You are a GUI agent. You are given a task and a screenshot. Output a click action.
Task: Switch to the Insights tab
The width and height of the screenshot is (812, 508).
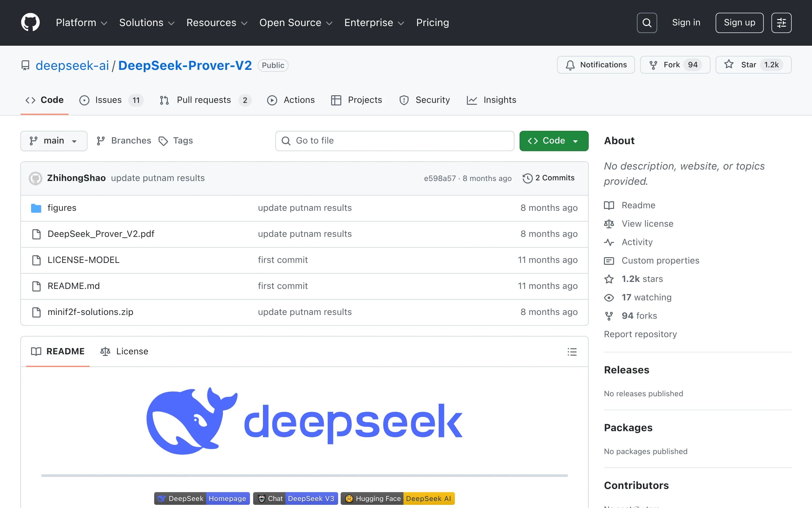coord(491,100)
